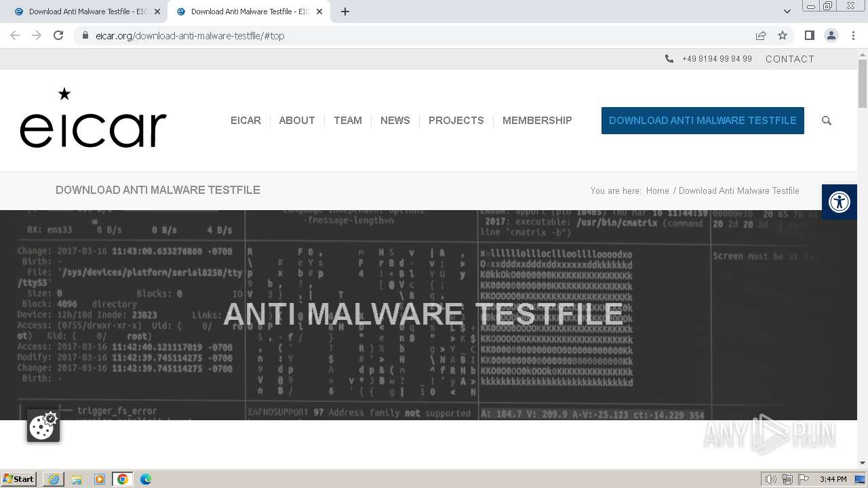The height and width of the screenshot is (488, 868).
Task: Open Microsoft Edge in taskbar
Action: pyautogui.click(x=146, y=479)
